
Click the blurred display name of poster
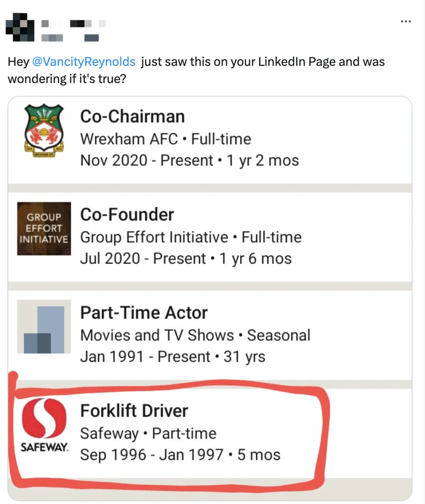[x=74, y=24]
